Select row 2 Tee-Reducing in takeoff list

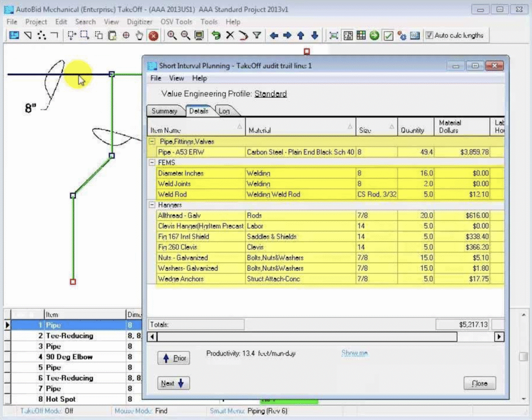76,335
